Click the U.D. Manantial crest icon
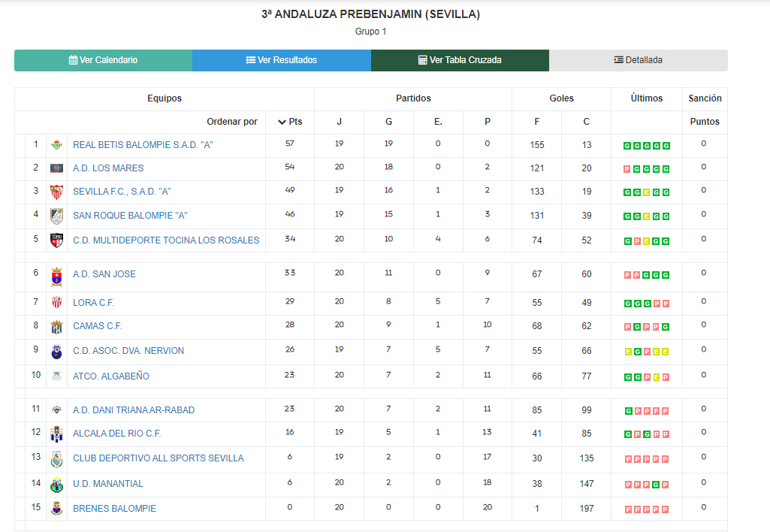This screenshot has width=770, height=532. coord(56,485)
